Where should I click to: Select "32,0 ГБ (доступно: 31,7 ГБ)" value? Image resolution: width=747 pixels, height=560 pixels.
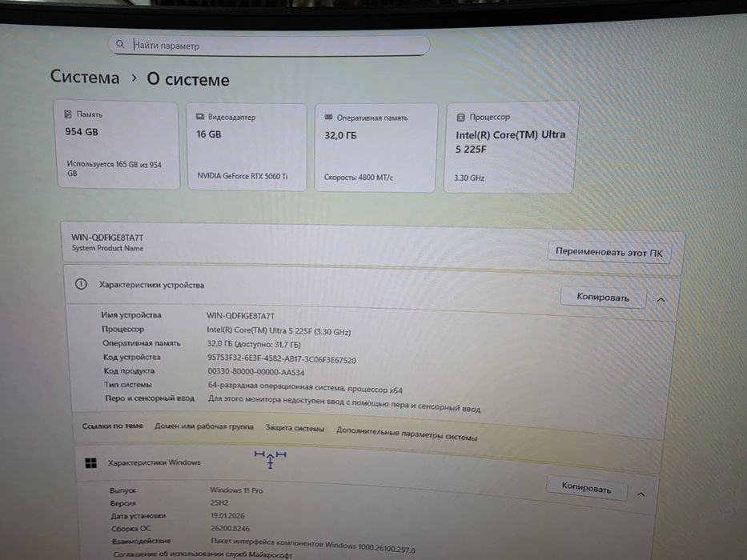pyautogui.click(x=254, y=344)
